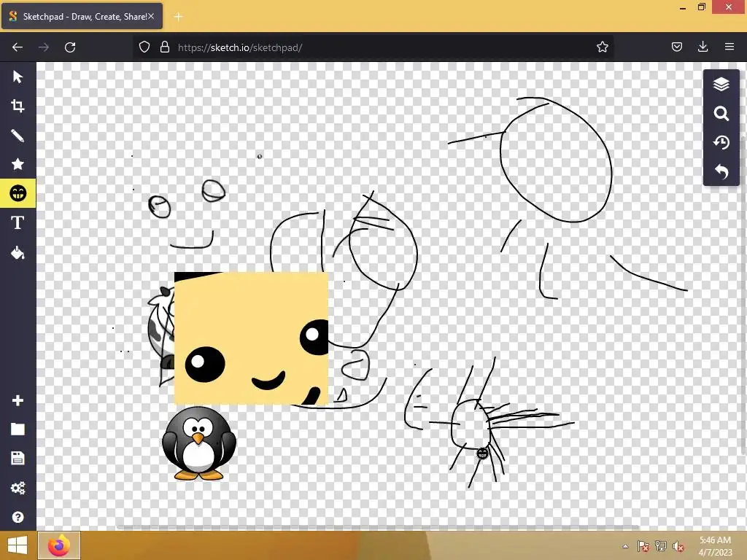Select the Sketchpad browser tab
This screenshot has width=747, height=560.
click(x=82, y=16)
